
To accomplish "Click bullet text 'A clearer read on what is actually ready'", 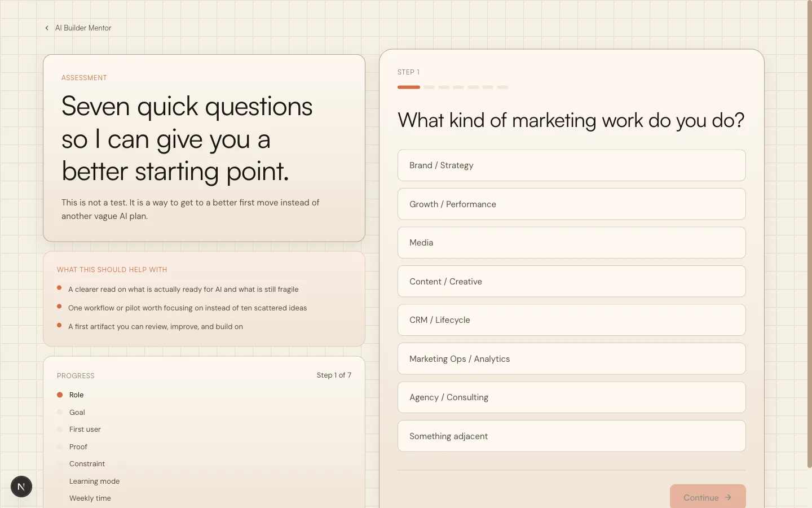I will 183,290.
